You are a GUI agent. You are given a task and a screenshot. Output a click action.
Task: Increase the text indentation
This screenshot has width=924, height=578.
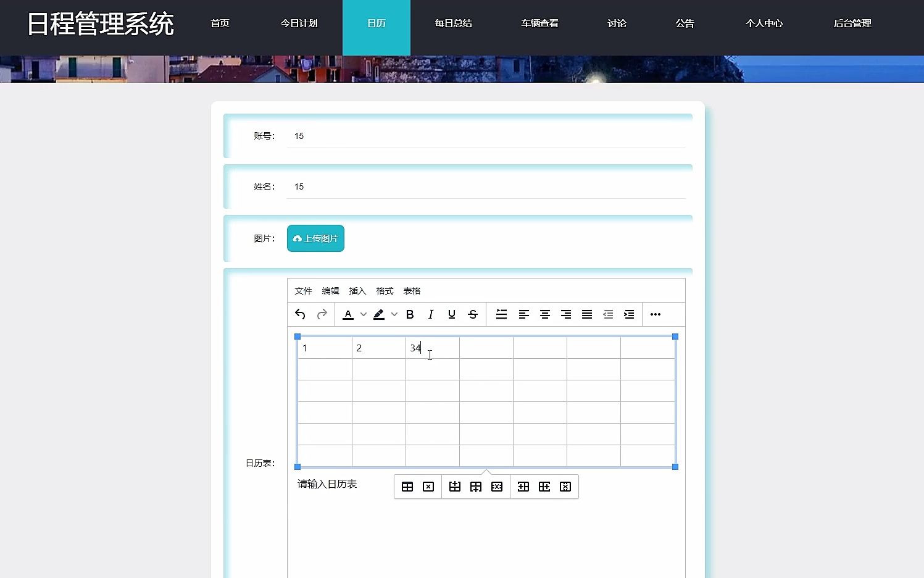[629, 314]
